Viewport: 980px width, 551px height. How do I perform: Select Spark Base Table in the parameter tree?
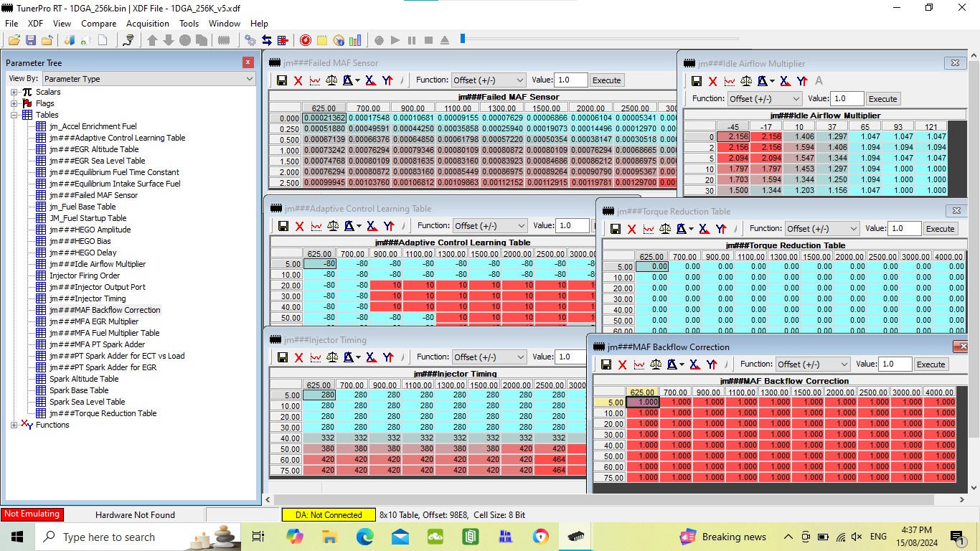click(x=79, y=390)
